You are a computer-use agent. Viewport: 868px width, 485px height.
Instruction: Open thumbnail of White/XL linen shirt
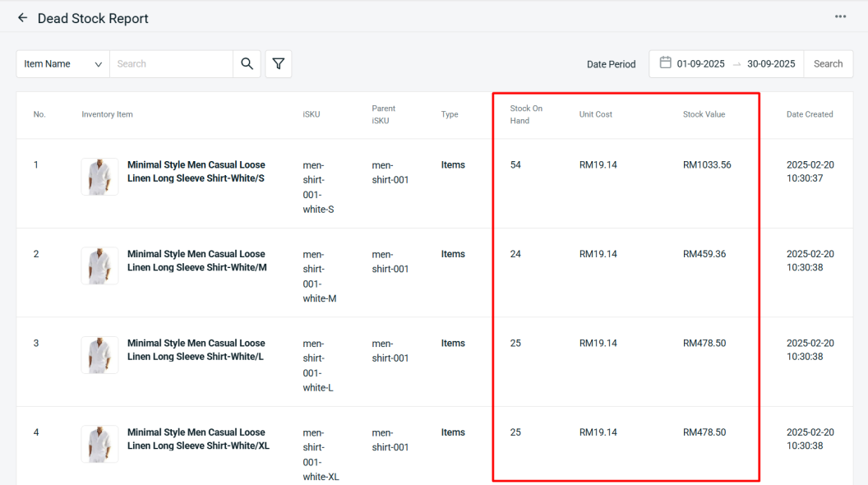tap(99, 444)
